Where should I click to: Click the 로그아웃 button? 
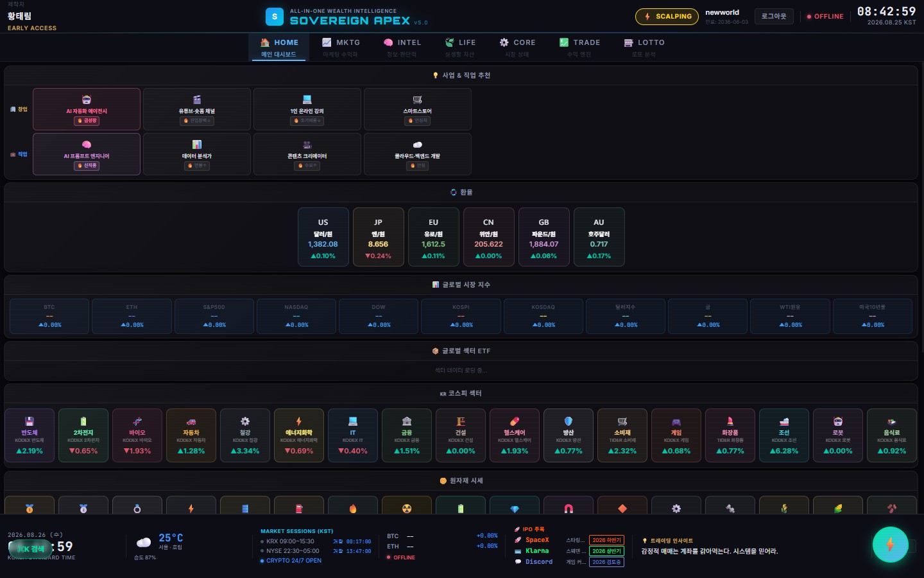point(774,17)
